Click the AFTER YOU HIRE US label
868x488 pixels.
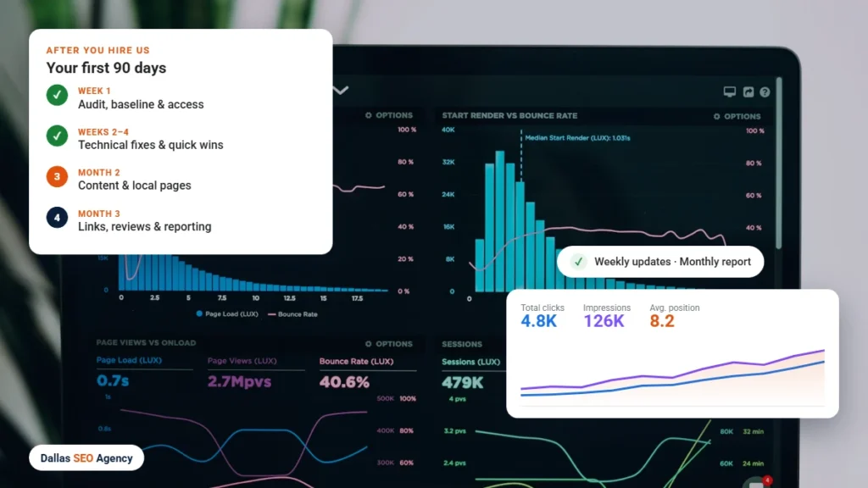coord(98,50)
